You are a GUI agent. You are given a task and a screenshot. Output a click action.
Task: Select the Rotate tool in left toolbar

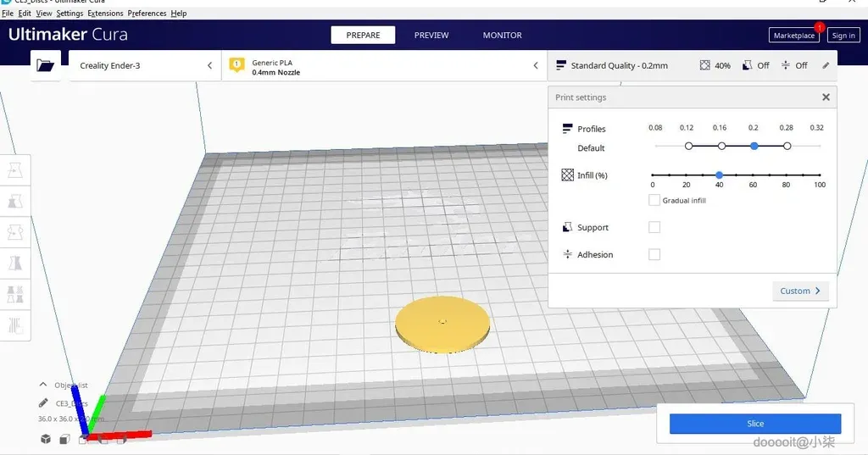[x=15, y=232]
